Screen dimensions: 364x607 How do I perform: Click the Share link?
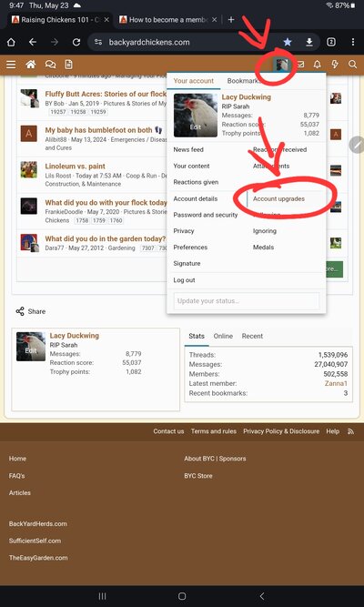31,311
